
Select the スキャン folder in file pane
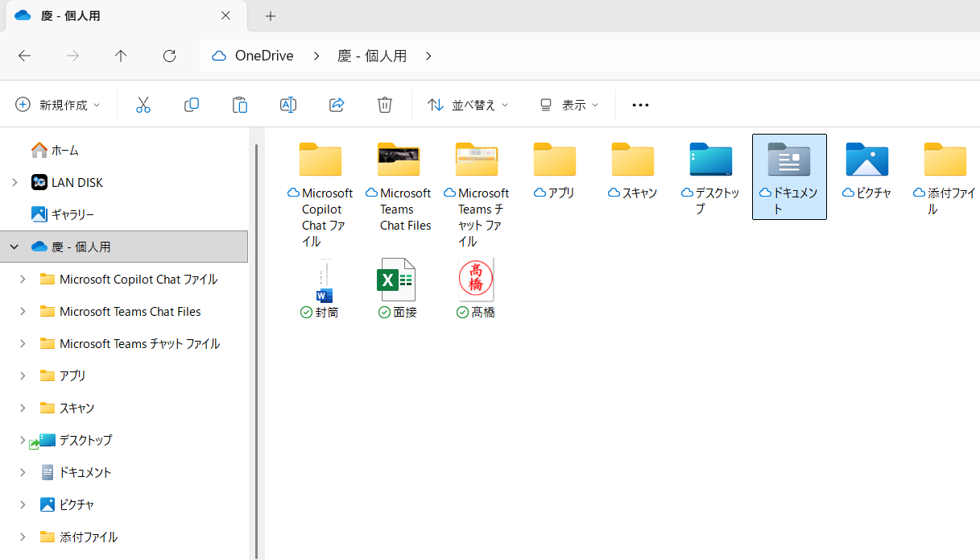click(x=633, y=170)
